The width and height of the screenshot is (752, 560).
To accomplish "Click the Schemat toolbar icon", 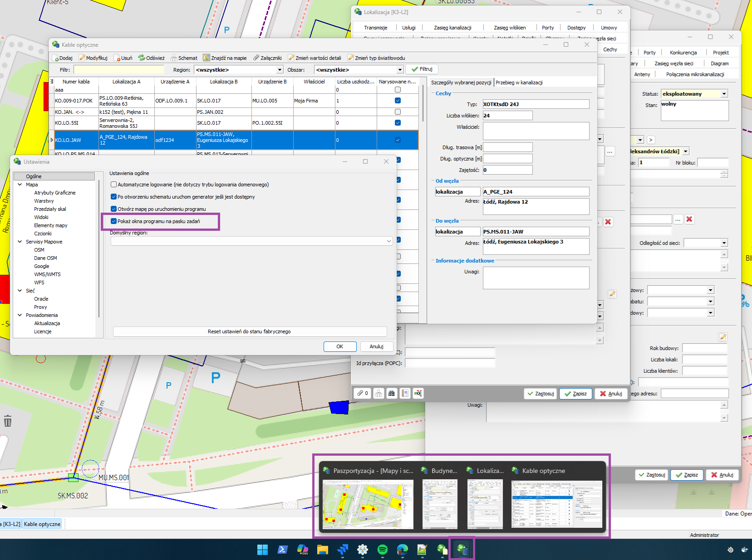I will [x=184, y=58].
